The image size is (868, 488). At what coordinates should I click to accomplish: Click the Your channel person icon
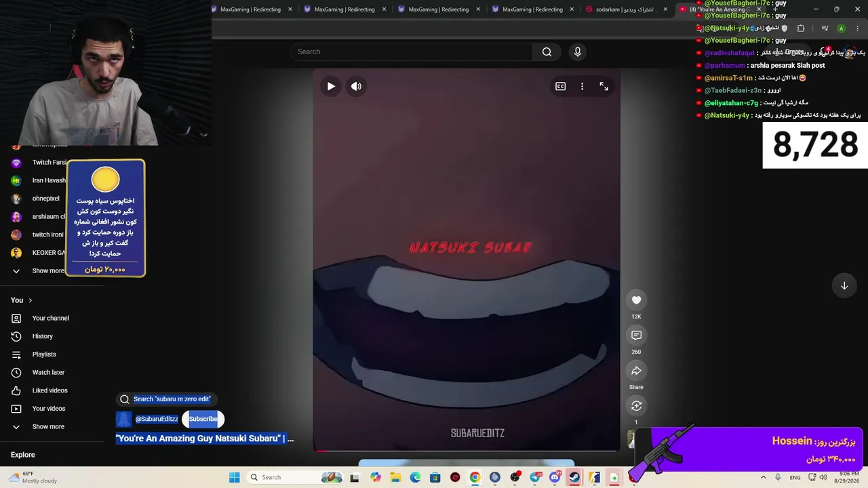coord(16,319)
